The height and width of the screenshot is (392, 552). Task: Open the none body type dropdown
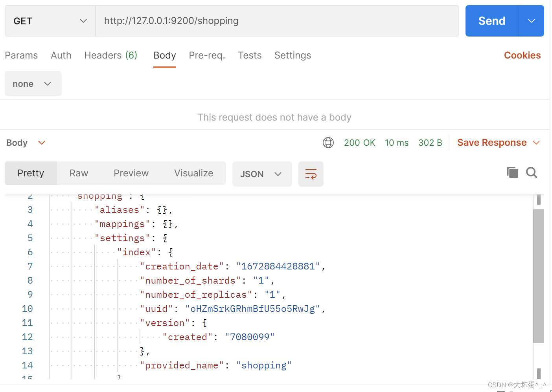(x=33, y=84)
